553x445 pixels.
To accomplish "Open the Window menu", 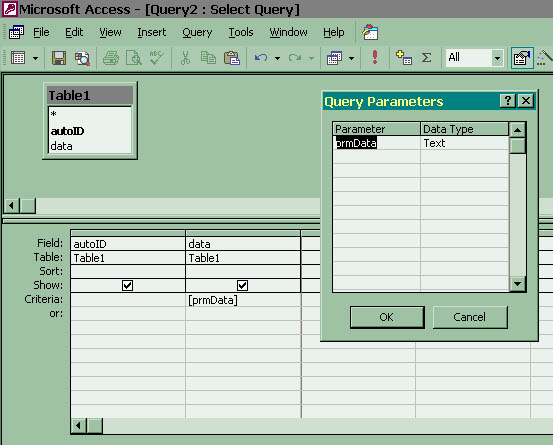I will [288, 32].
